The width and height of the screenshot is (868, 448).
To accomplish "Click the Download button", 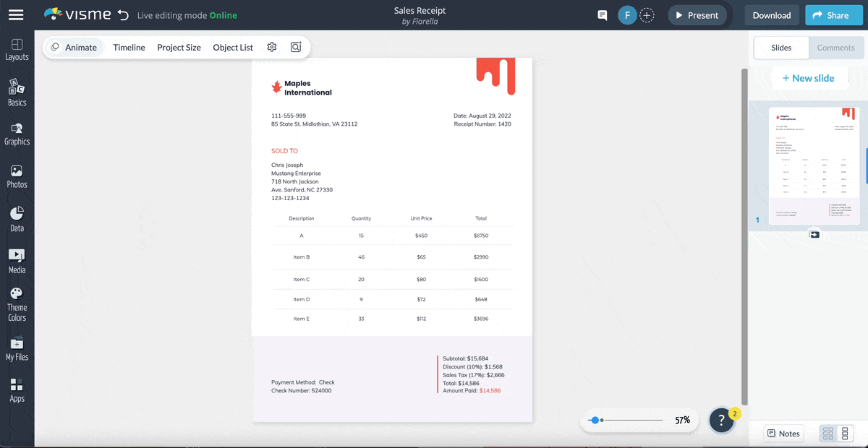I will point(771,14).
